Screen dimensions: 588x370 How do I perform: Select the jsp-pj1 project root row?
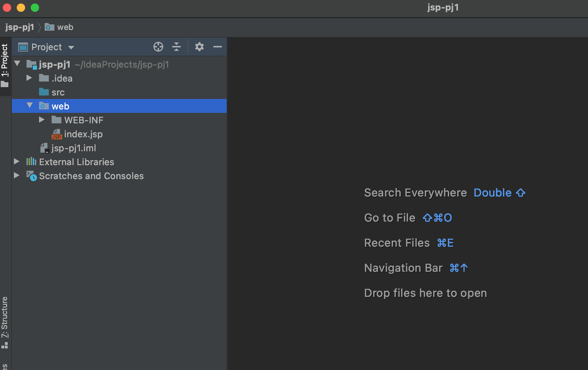[x=119, y=64]
